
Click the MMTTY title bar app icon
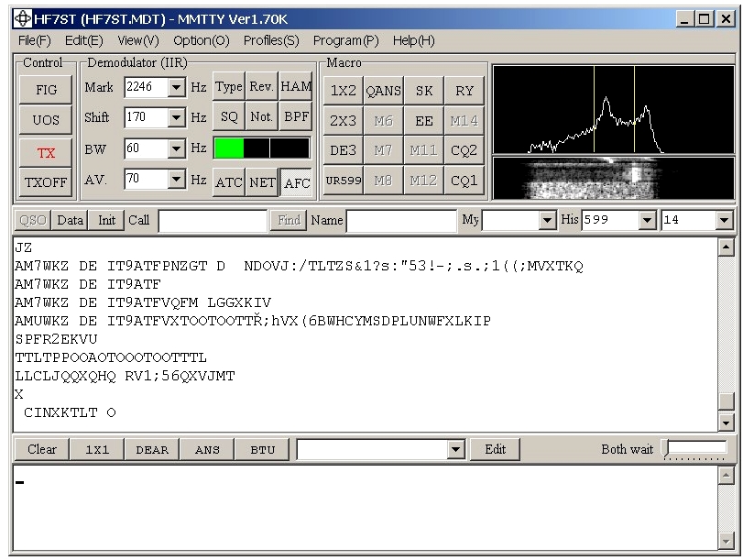click(x=22, y=19)
